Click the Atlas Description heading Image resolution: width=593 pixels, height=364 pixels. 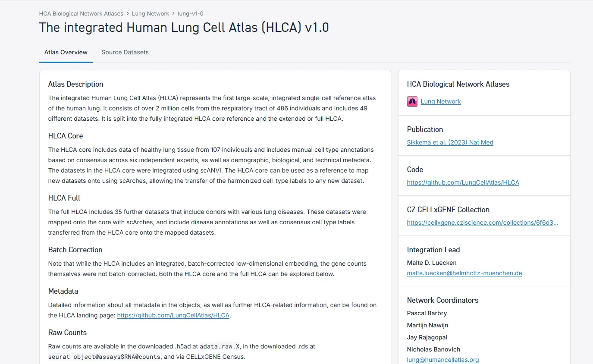point(75,84)
